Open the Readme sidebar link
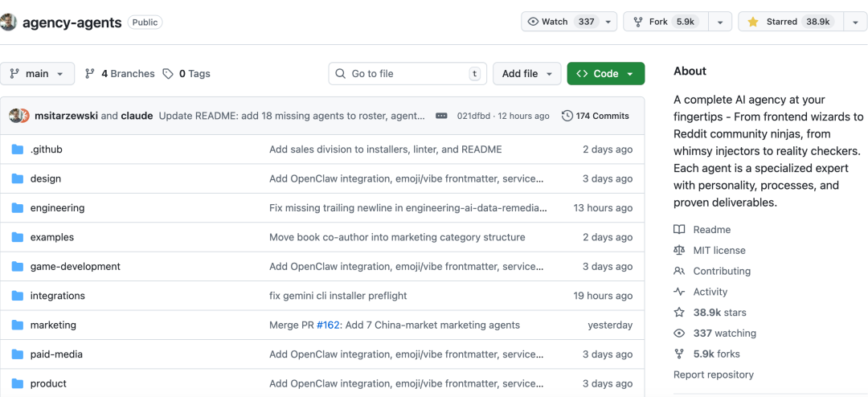The height and width of the screenshot is (397, 868). pos(702,230)
